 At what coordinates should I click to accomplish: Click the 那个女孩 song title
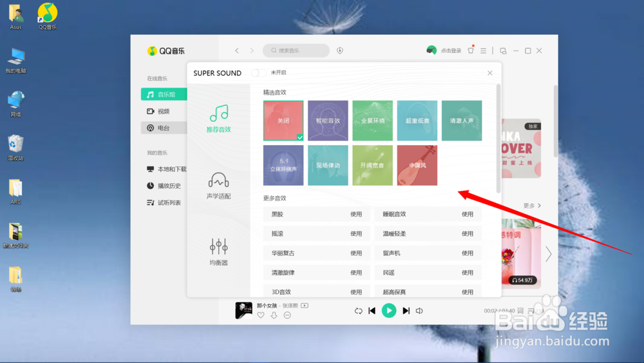[267, 306]
